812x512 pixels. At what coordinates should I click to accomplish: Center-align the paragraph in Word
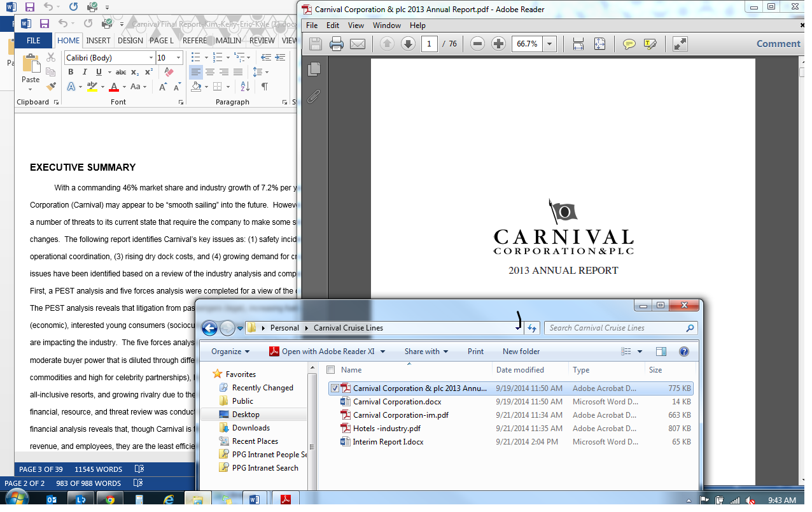pos(210,72)
